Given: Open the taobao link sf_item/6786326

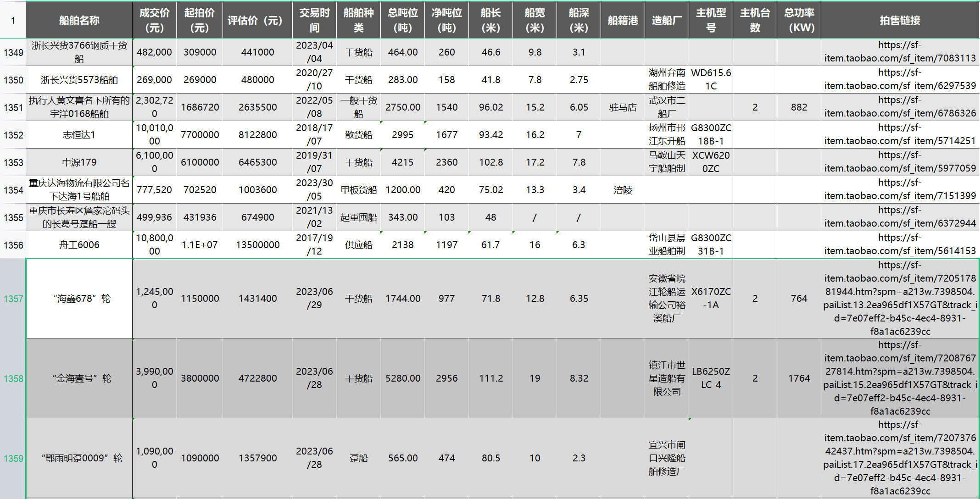Looking at the screenshot, I should coord(900,107).
